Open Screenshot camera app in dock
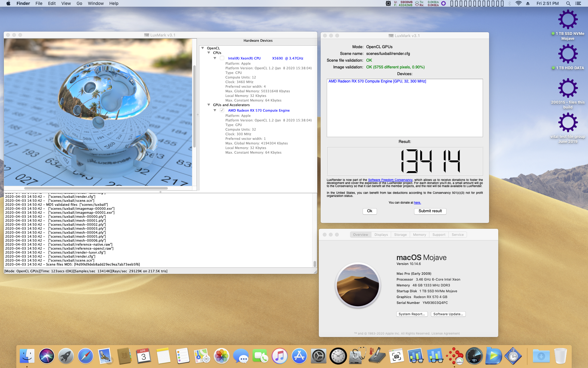588x368 pixels. click(397, 356)
